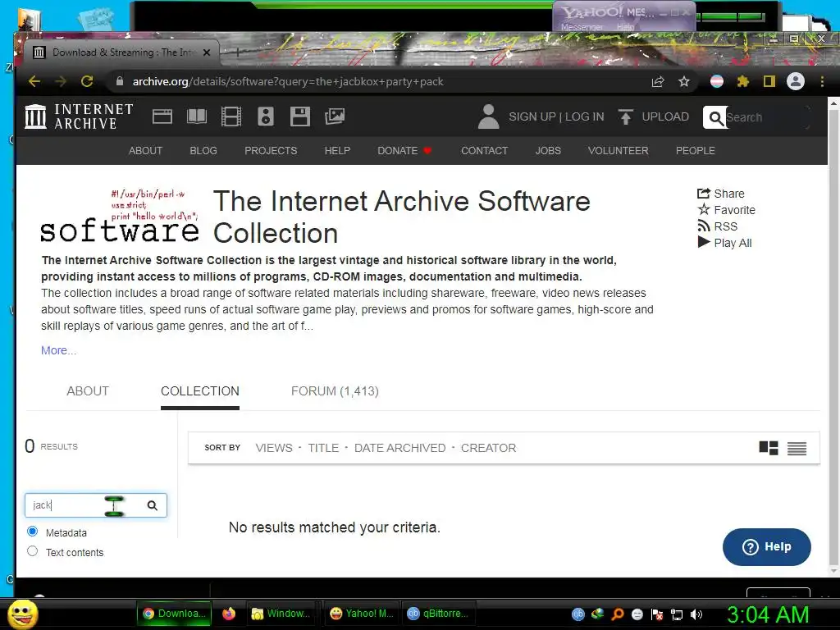Click the share-this-page icon in address bar

pyautogui.click(x=658, y=81)
